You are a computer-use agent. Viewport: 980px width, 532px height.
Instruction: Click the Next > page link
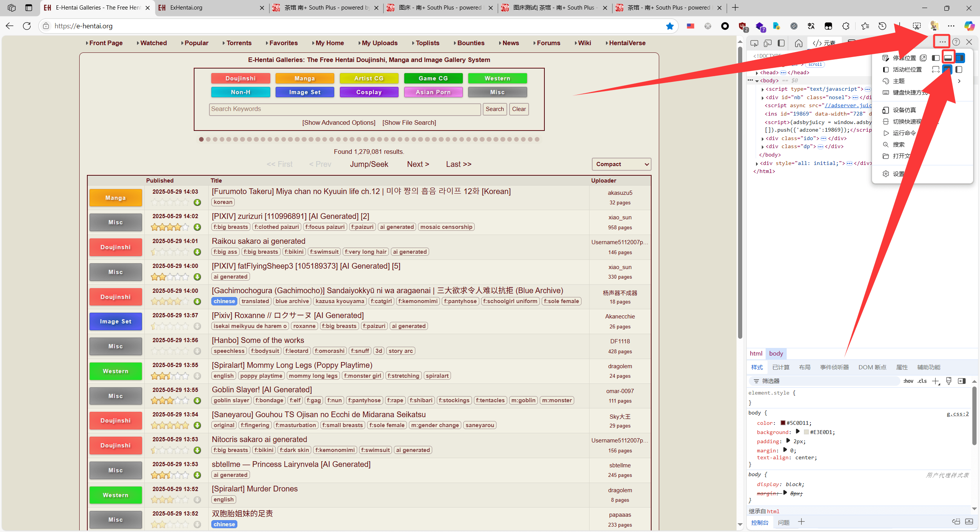coord(418,164)
